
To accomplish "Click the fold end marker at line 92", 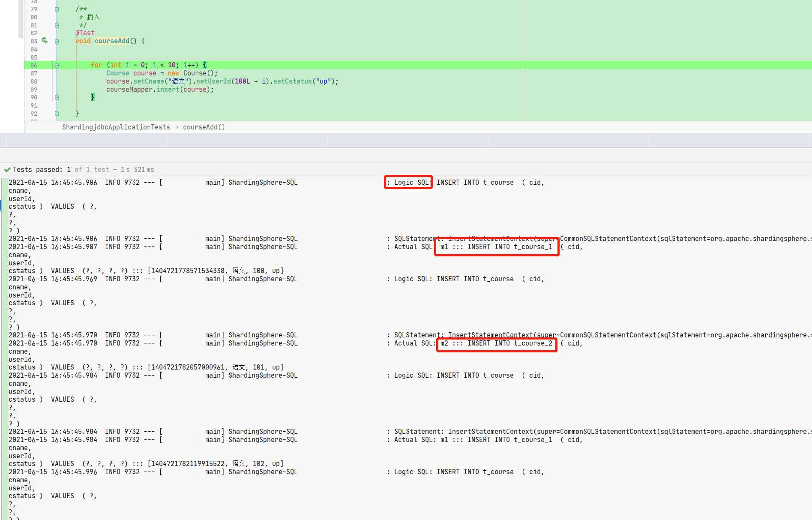I will [57, 114].
